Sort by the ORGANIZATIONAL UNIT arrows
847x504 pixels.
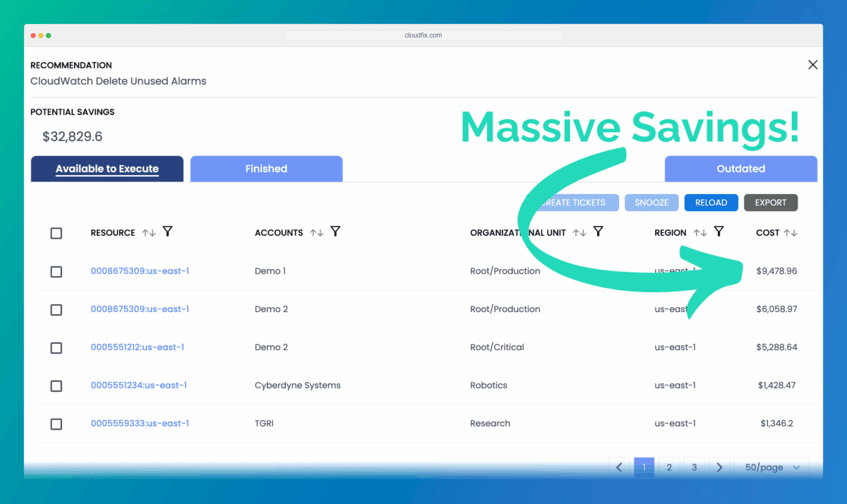[579, 233]
